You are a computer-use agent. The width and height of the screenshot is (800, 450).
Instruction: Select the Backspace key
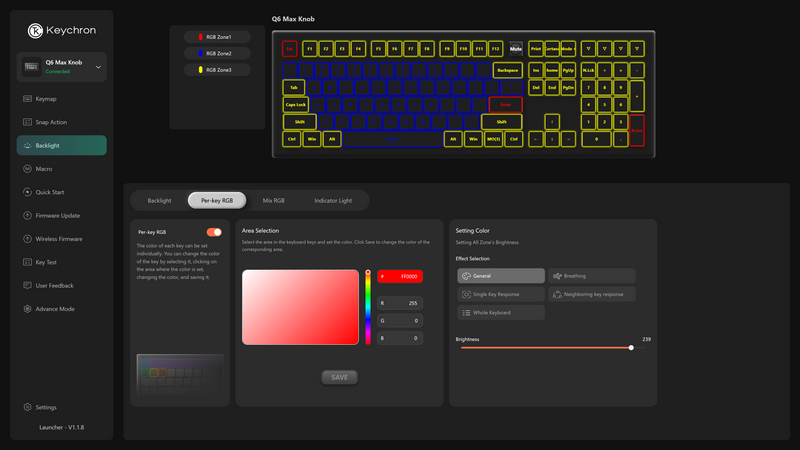(508, 70)
